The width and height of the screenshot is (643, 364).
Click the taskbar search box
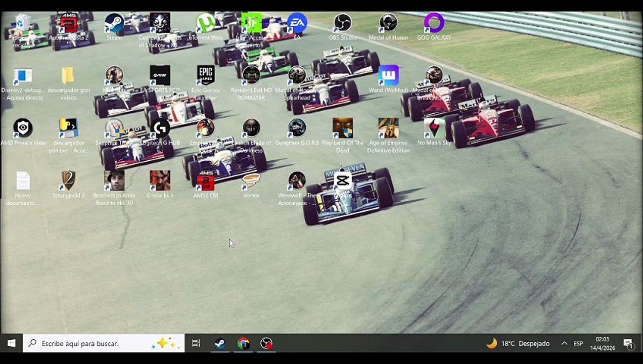pos(104,343)
